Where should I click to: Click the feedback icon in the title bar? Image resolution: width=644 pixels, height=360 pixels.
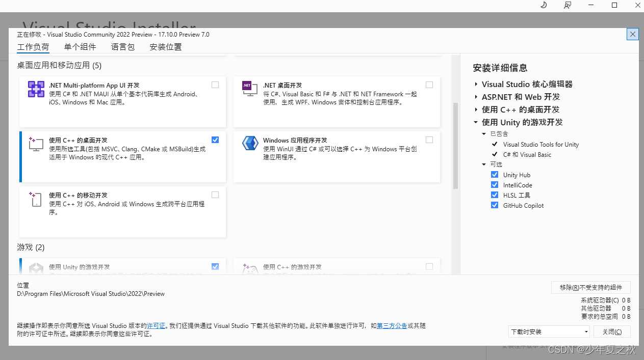(567, 5)
